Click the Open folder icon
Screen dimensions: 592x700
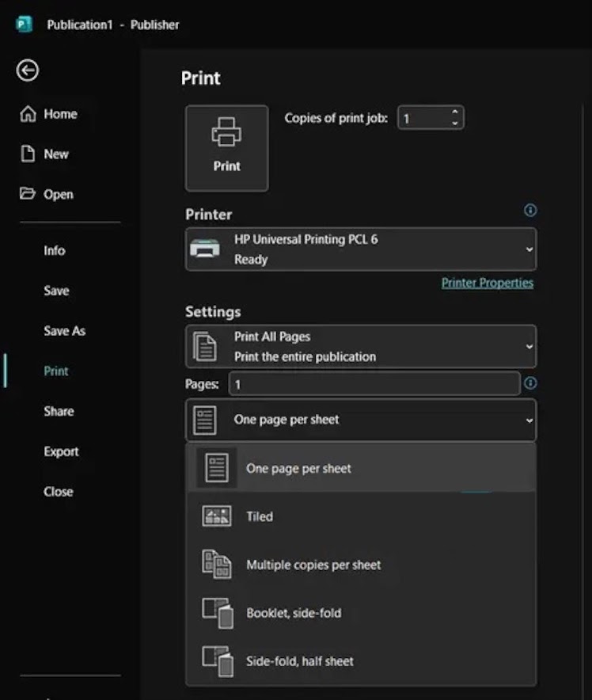27,193
